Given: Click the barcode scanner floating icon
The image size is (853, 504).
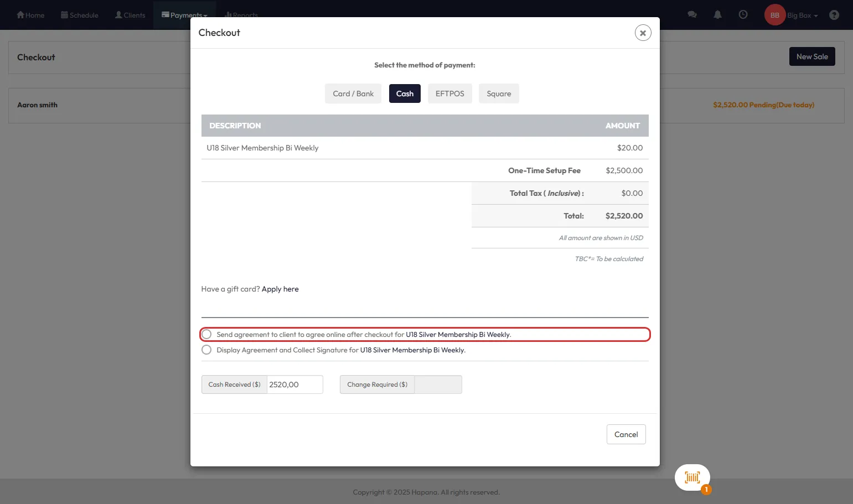Looking at the screenshot, I should coord(692,477).
